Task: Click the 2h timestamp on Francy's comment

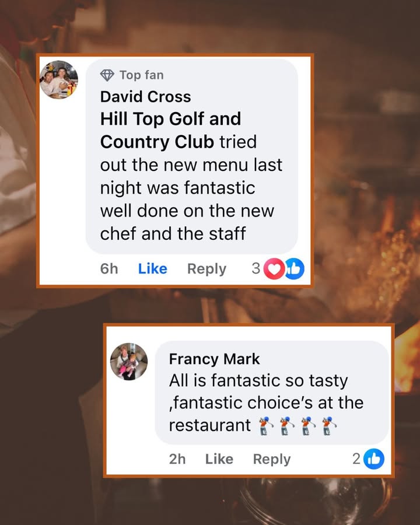Action: (x=177, y=459)
